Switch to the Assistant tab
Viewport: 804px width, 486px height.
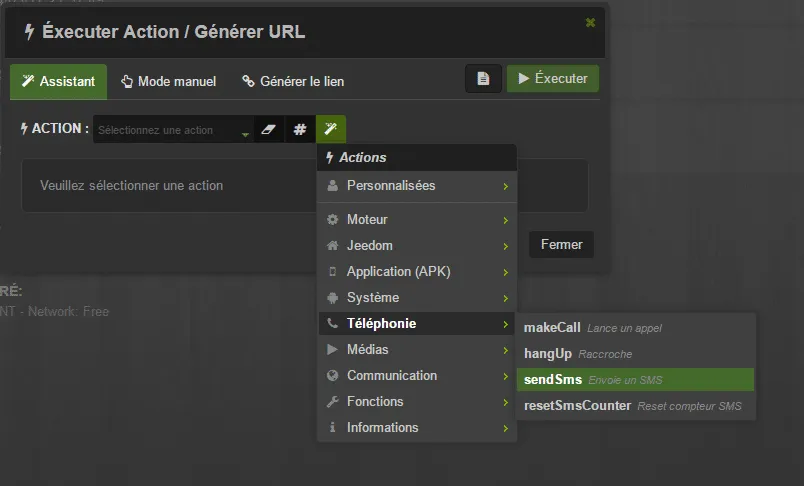[58, 82]
